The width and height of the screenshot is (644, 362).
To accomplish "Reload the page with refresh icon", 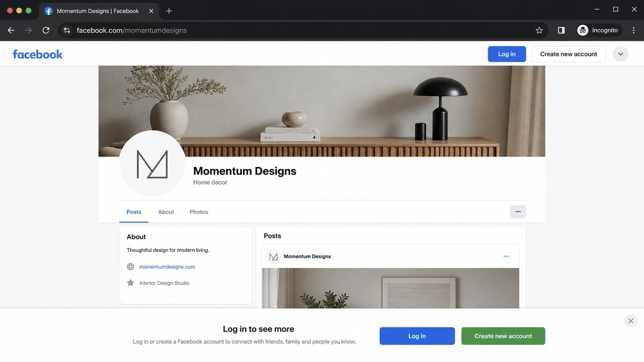I will tap(46, 30).
